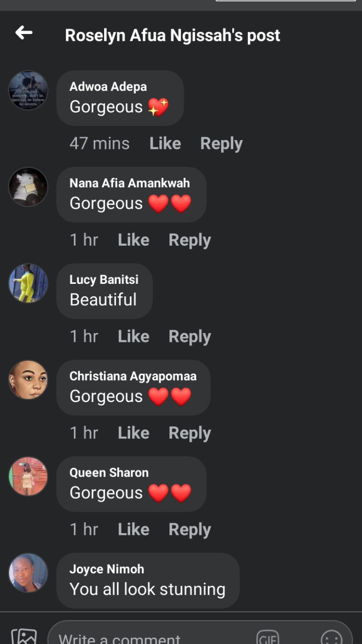The height and width of the screenshot is (644, 362).
Task: Tap Christiana Agyapomaa's avatar
Action: [x=28, y=379]
